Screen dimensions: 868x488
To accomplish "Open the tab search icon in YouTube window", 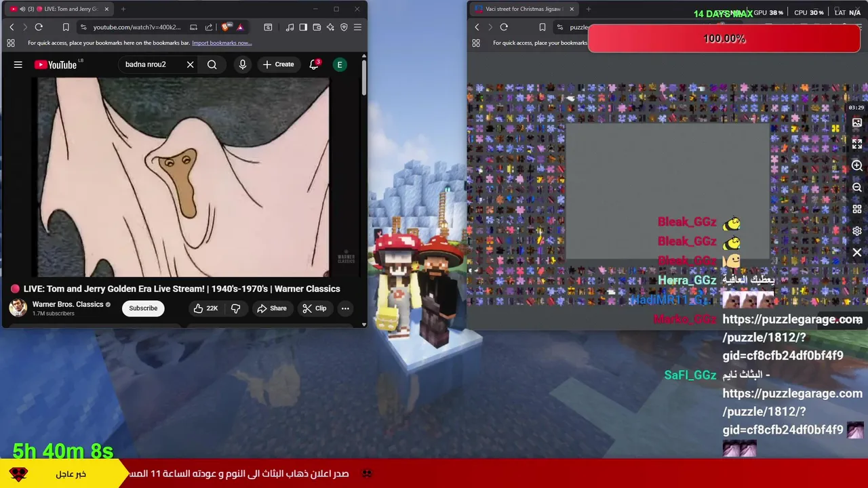I will point(268,27).
